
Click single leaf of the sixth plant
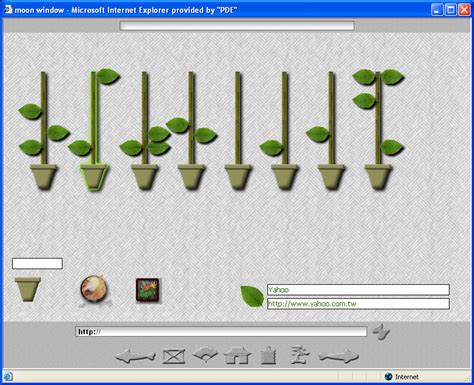[x=271, y=148]
